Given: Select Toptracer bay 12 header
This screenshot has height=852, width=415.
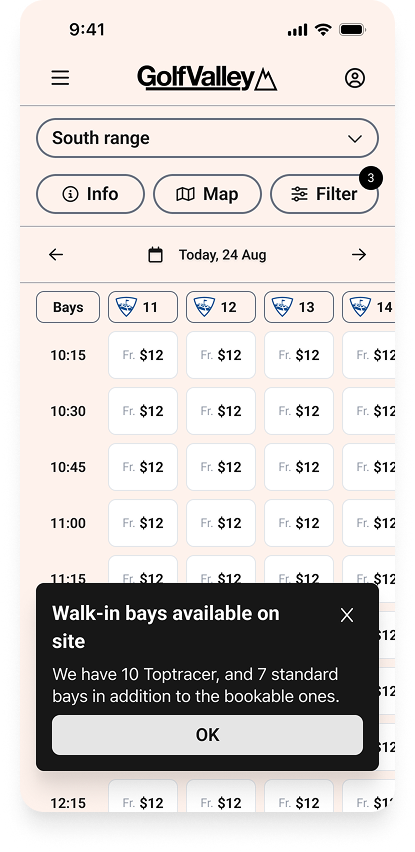Looking at the screenshot, I should (221, 307).
